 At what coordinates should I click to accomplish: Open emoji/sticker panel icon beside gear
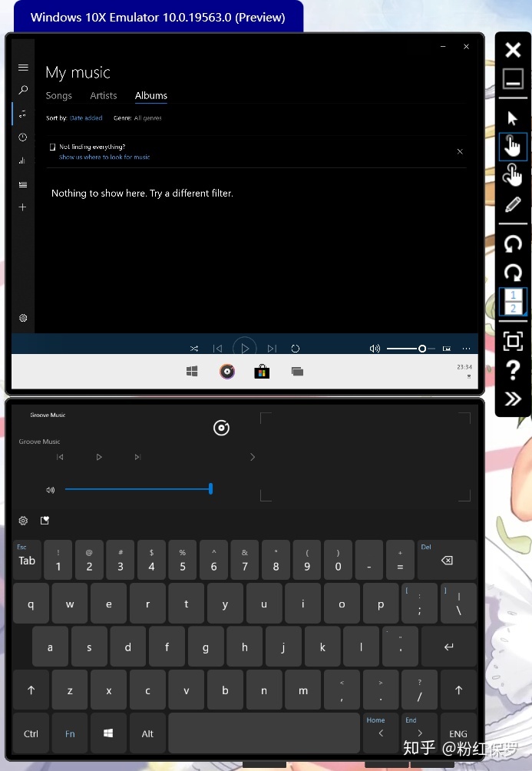45,520
